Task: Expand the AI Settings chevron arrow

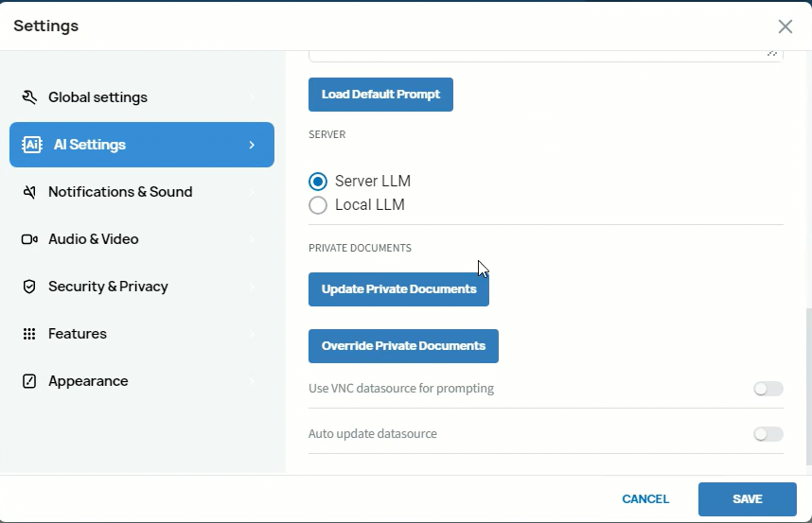Action: (x=252, y=145)
